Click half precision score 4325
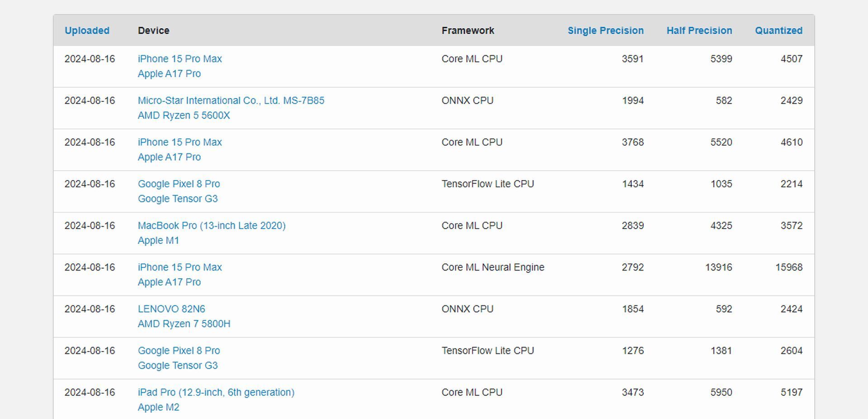Image resolution: width=868 pixels, height=419 pixels. coord(721,225)
